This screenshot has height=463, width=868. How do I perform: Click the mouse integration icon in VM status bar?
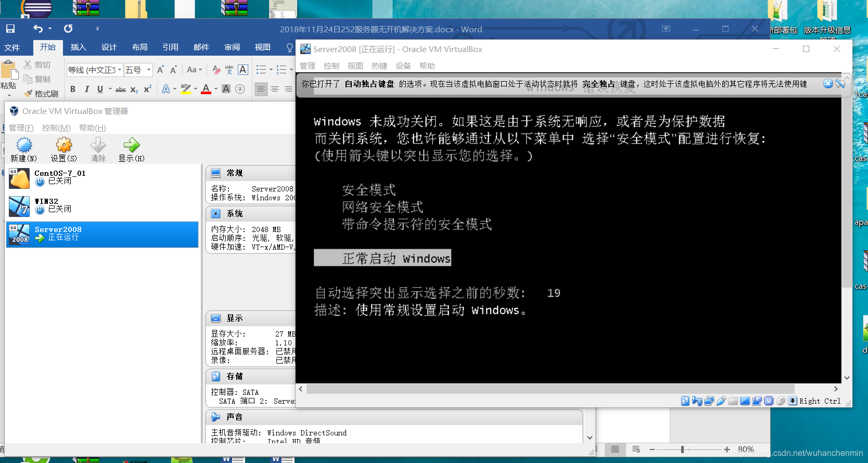[781, 401]
